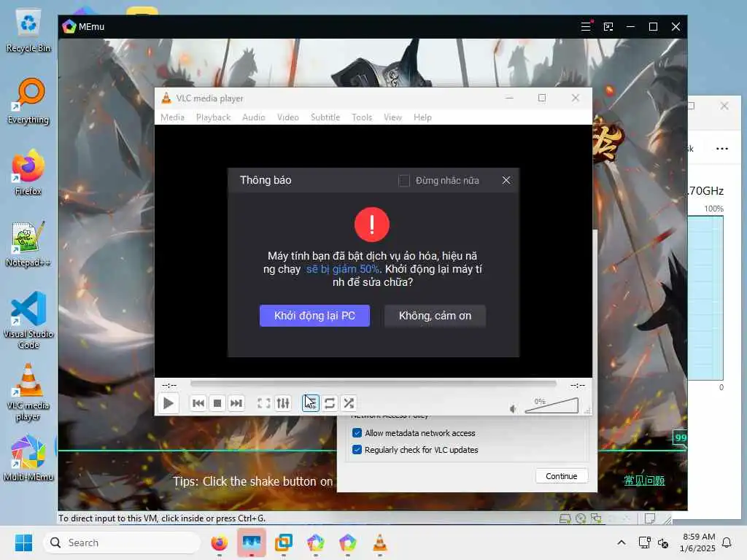Image resolution: width=747 pixels, height=560 pixels.
Task: Open notifications bell icon
Action: click(x=727, y=542)
